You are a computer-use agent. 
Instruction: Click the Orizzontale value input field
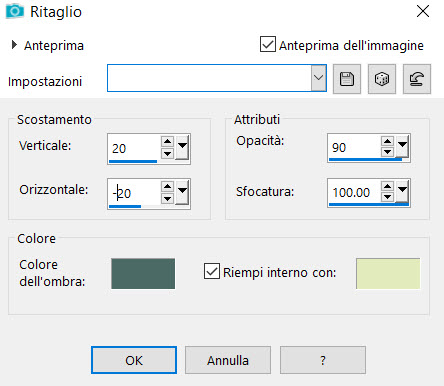pos(134,193)
